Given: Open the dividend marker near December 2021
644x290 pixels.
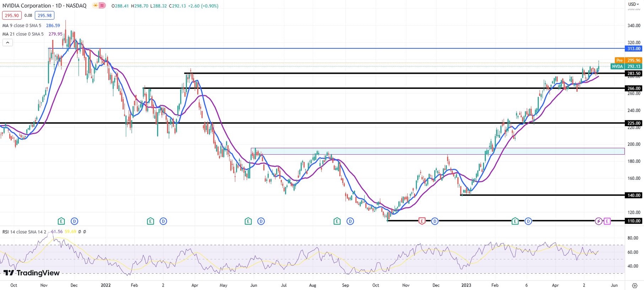Looking at the screenshot, I should click(74, 221).
